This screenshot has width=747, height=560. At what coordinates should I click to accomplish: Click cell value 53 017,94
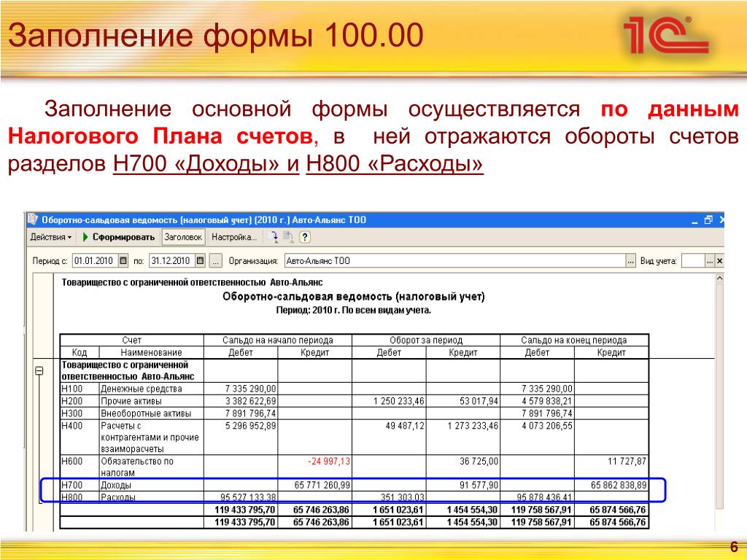coord(479,401)
